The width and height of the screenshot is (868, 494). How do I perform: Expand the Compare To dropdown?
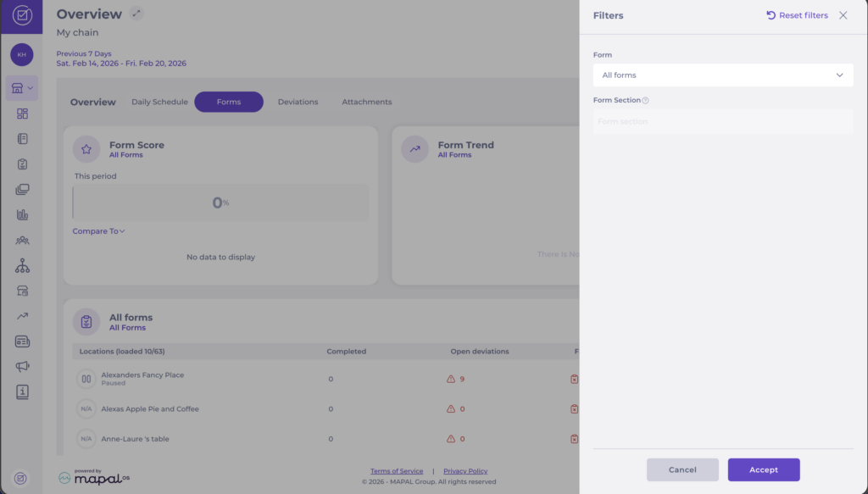pos(98,231)
